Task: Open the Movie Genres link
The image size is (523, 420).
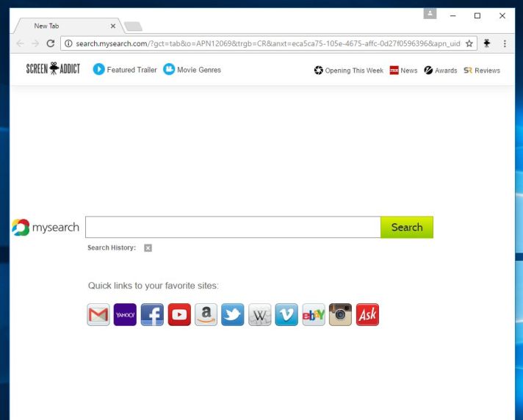Action: pyautogui.click(x=192, y=69)
